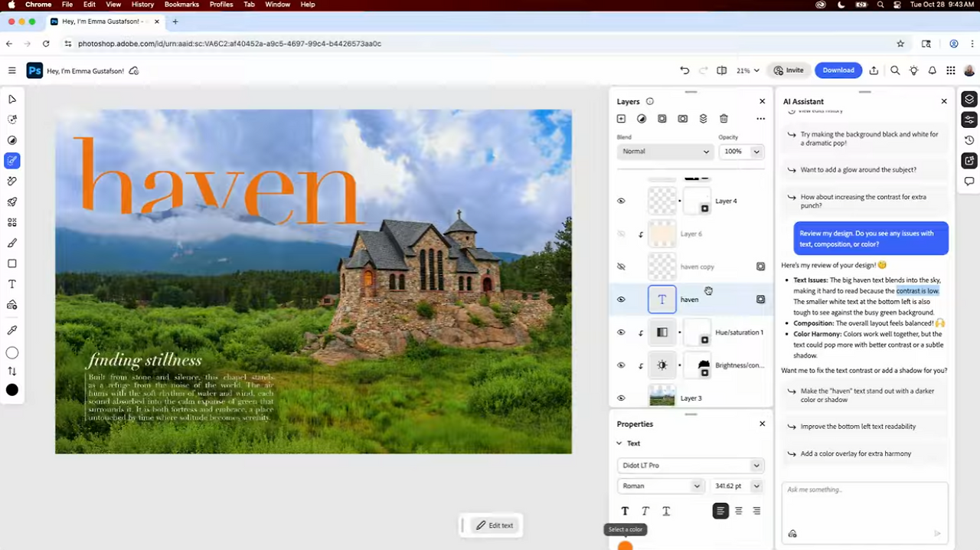Screen dimensions: 980x550
Task: Click the white background color circle
Action: pyautogui.click(x=12, y=353)
